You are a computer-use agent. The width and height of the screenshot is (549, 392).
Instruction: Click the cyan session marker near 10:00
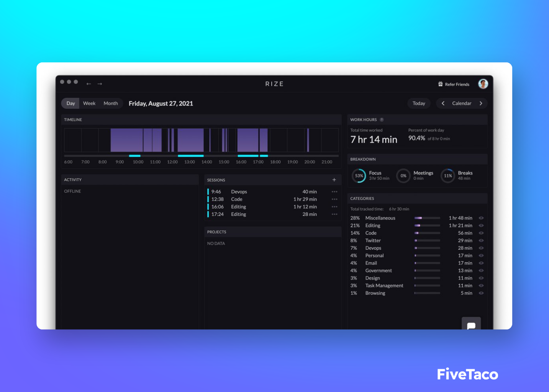click(x=134, y=156)
